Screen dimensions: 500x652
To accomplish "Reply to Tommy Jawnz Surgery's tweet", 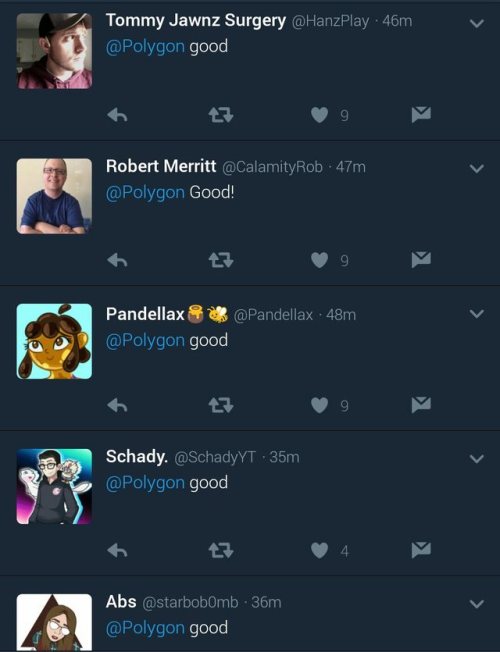I will [x=117, y=115].
